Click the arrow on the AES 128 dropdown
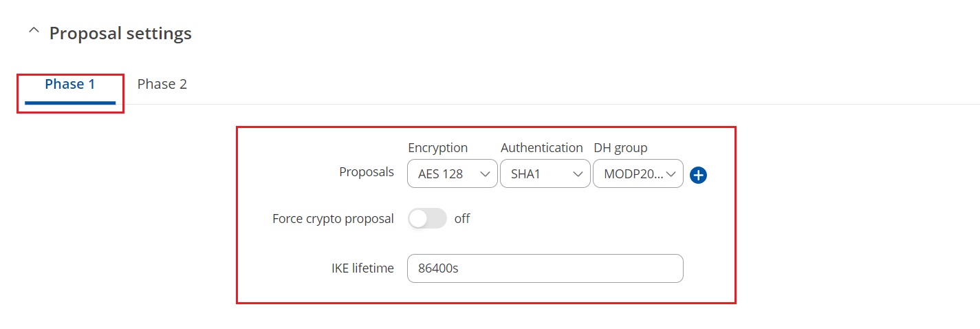Viewport: 980px width, 329px height. click(x=484, y=174)
